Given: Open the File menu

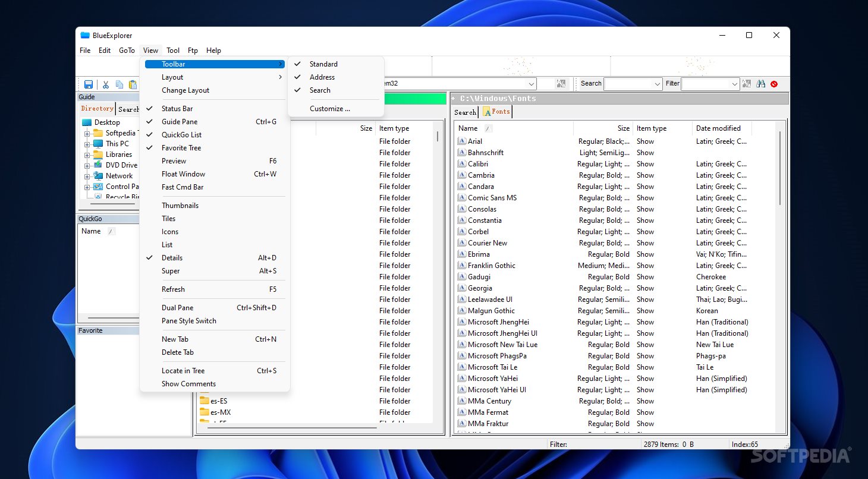Looking at the screenshot, I should (x=85, y=51).
